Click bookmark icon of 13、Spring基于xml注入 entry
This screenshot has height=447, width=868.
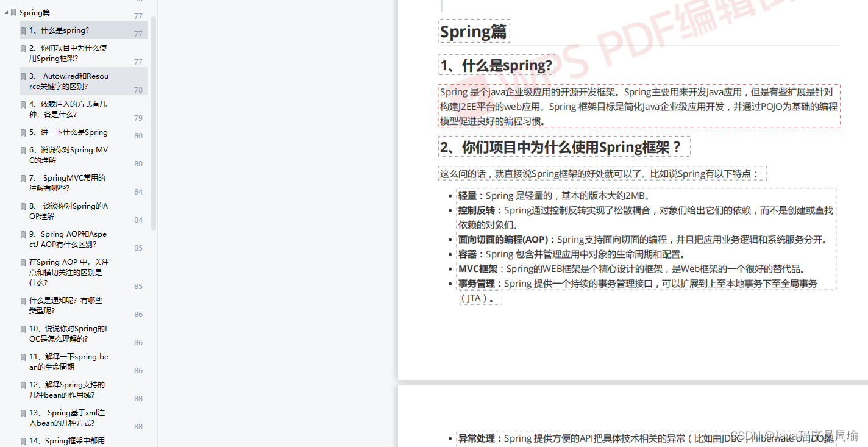23,413
